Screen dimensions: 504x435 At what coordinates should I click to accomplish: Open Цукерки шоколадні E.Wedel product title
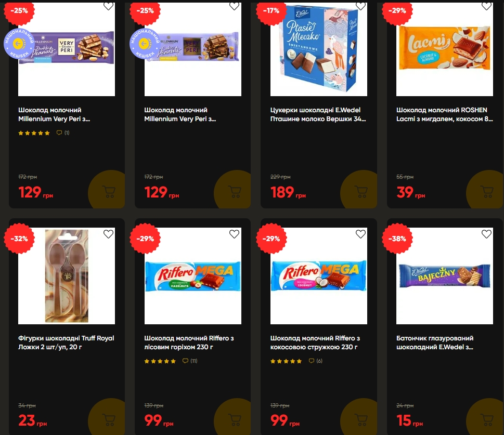click(x=318, y=114)
